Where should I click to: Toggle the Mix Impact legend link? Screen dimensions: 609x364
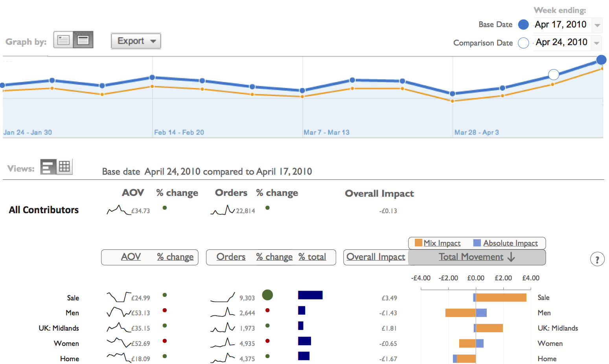pyautogui.click(x=442, y=243)
